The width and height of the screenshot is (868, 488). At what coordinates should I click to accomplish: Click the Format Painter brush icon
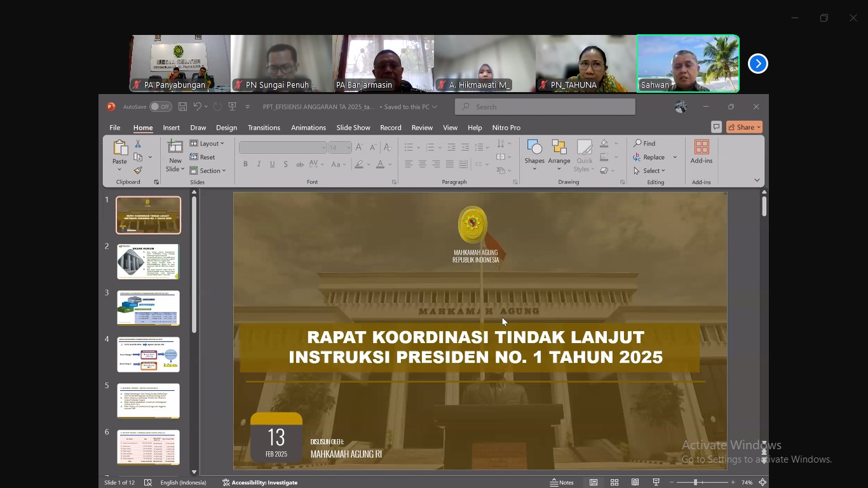(138, 170)
